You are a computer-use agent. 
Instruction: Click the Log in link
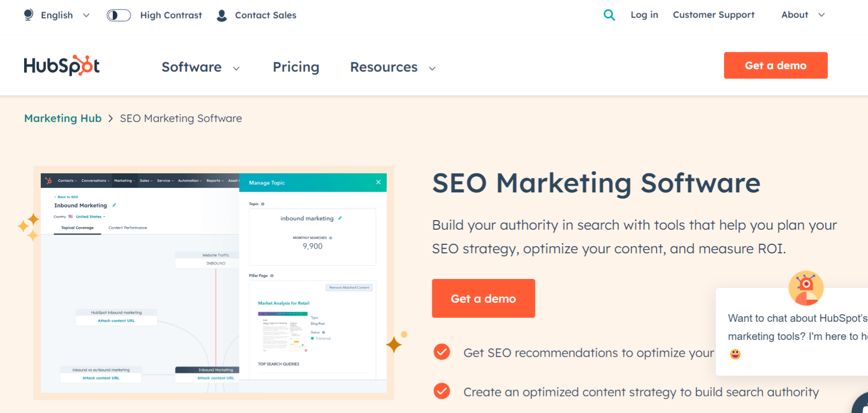click(644, 15)
